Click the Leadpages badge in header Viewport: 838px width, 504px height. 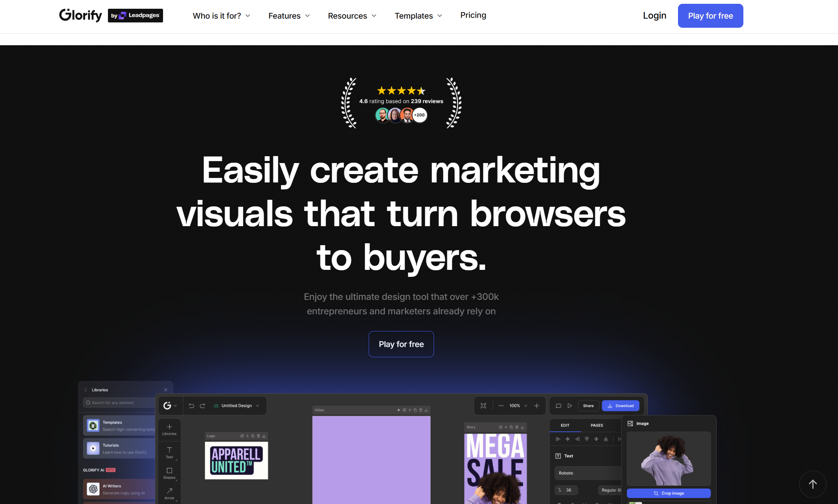click(x=135, y=16)
